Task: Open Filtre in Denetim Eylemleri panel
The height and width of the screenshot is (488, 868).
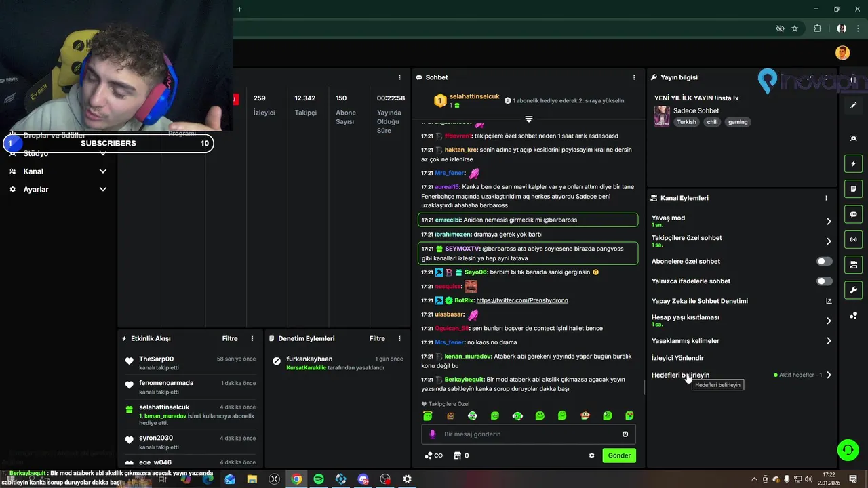Action: click(377, 338)
